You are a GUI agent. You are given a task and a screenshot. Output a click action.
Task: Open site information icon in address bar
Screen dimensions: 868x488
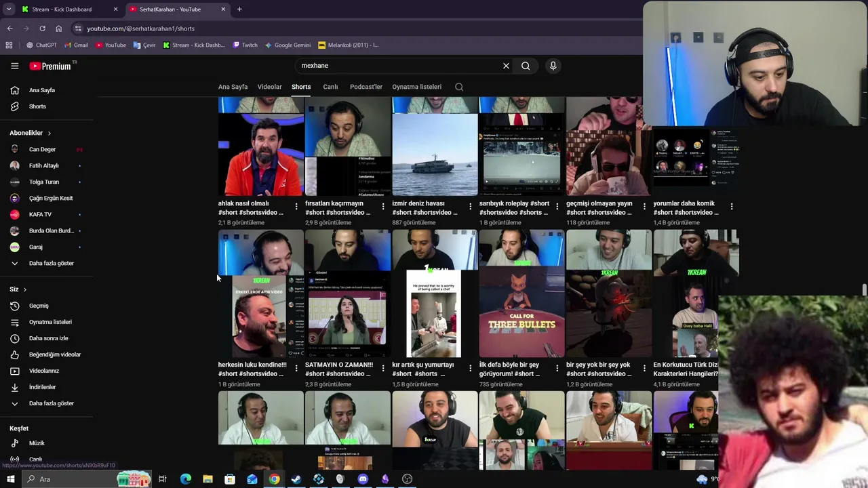point(78,28)
